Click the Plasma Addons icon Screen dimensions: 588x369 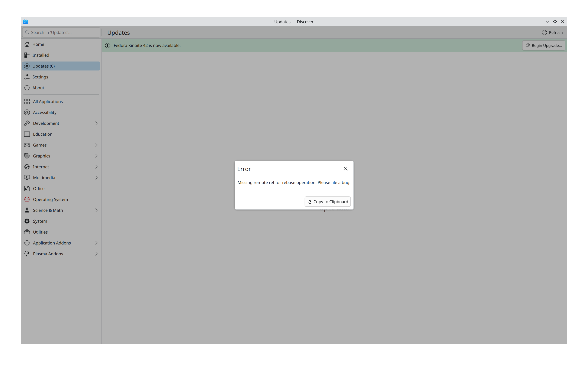point(27,254)
